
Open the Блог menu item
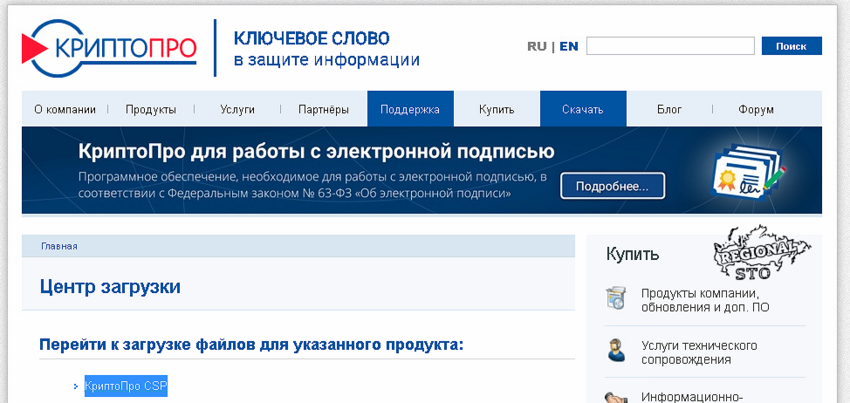669,110
